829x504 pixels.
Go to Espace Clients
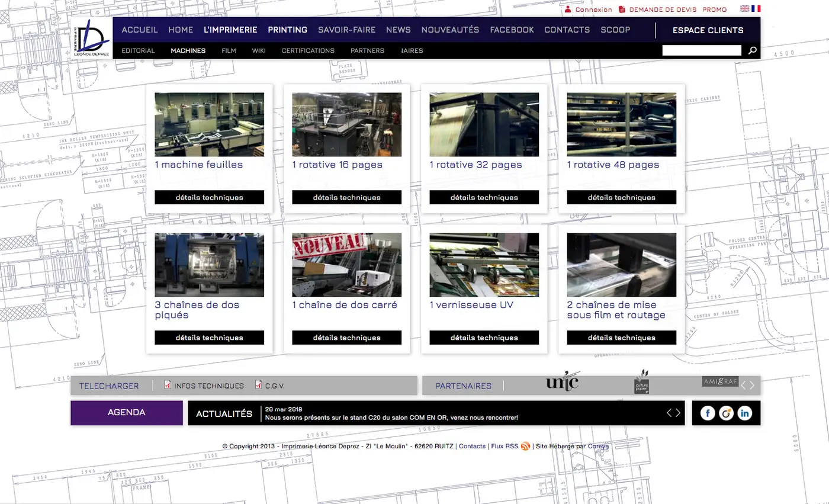pyautogui.click(x=708, y=30)
